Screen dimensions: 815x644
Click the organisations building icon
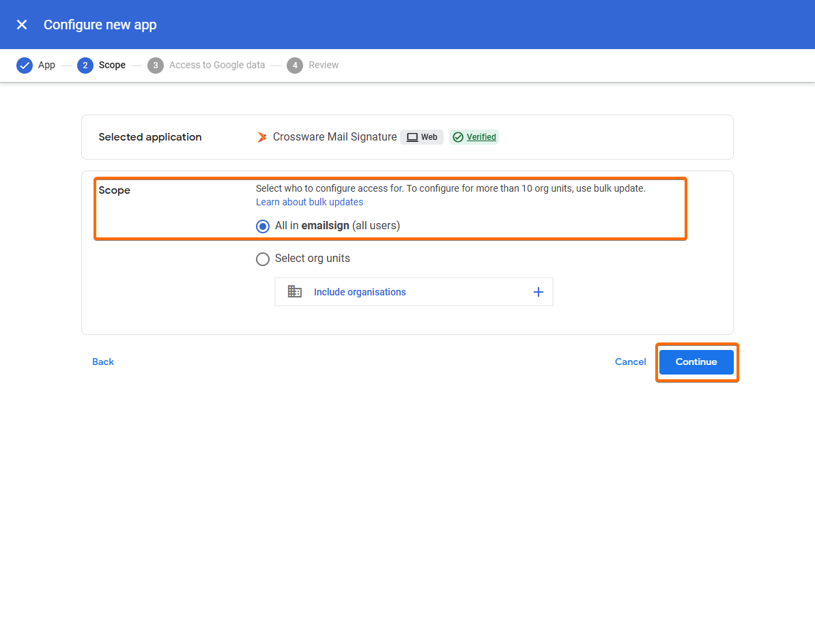coord(295,292)
